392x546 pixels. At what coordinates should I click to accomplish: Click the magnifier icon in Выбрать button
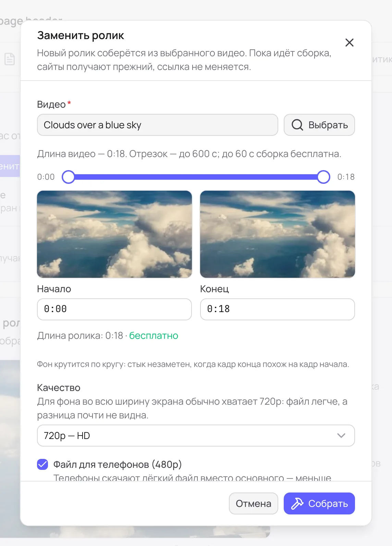(297, 125)
